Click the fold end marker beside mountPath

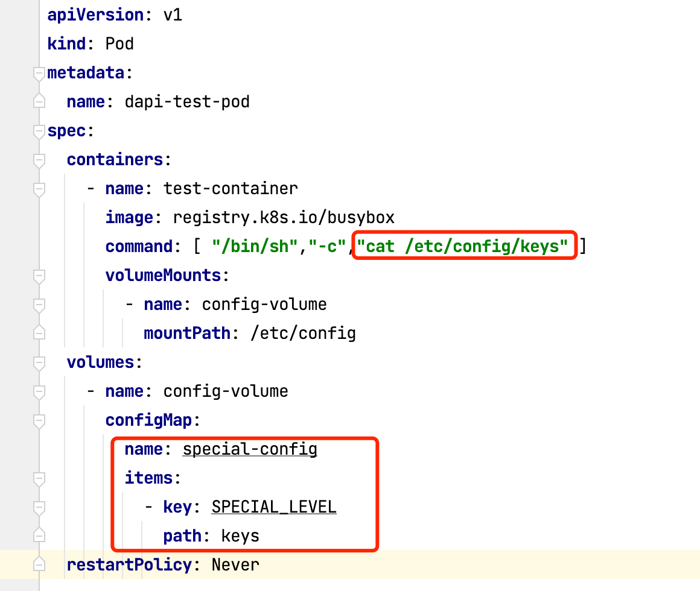[39, 332]
